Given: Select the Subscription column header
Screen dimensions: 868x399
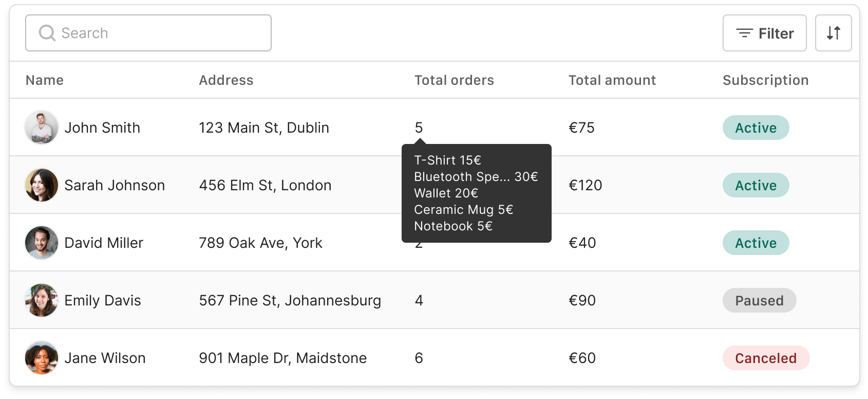Looking at the screenshot, I should click(765, 80).
